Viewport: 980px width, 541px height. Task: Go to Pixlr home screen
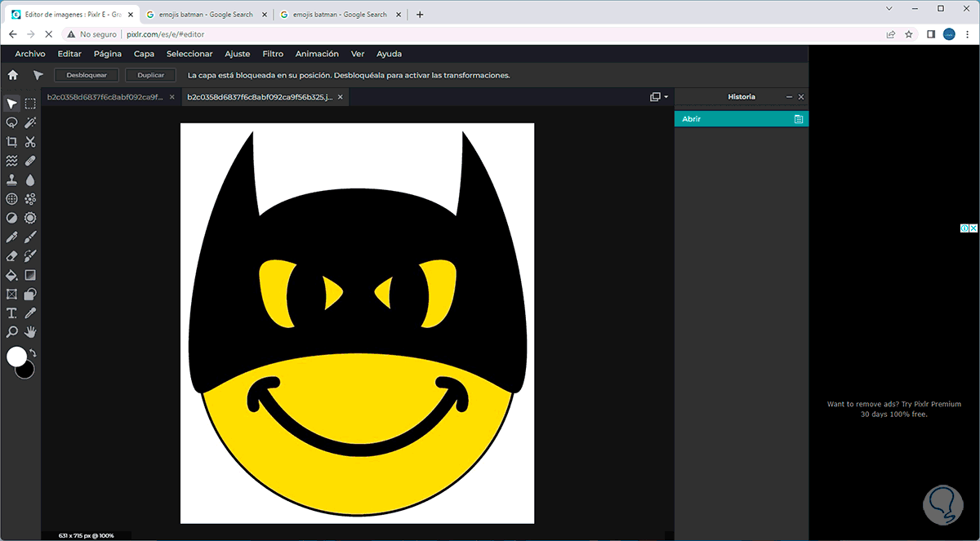12,75
